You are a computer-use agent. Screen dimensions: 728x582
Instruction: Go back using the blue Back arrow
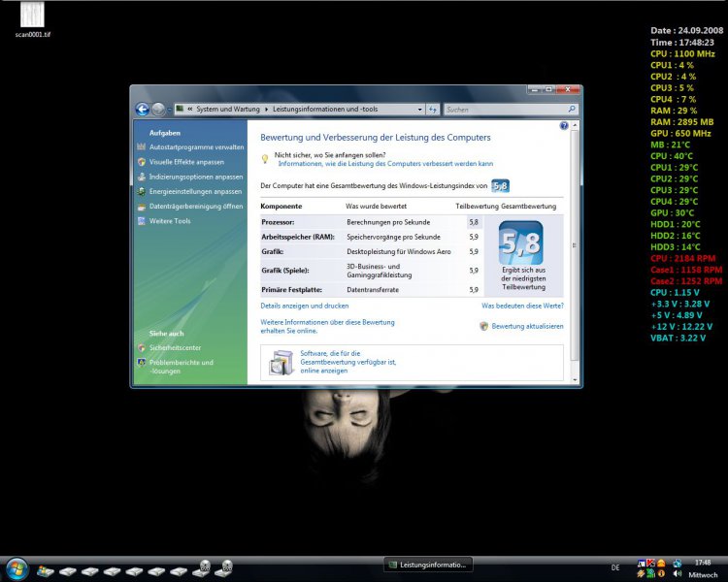[142, 109]
